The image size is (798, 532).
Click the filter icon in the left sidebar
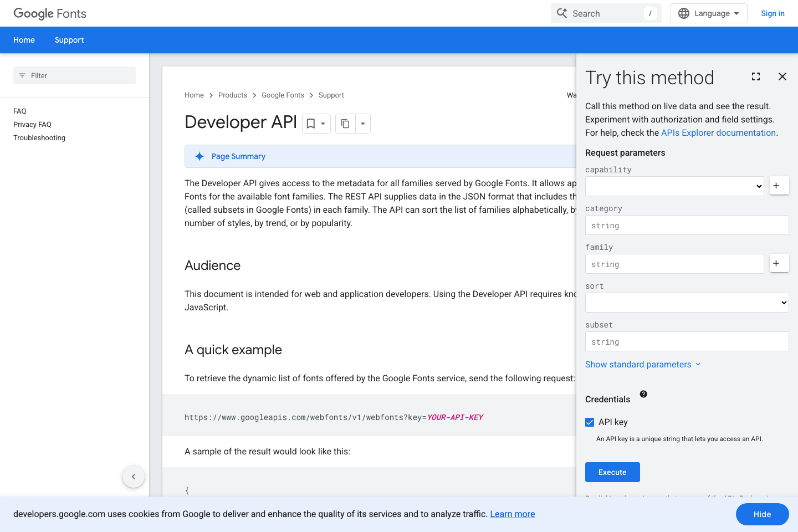coord(22,75)
